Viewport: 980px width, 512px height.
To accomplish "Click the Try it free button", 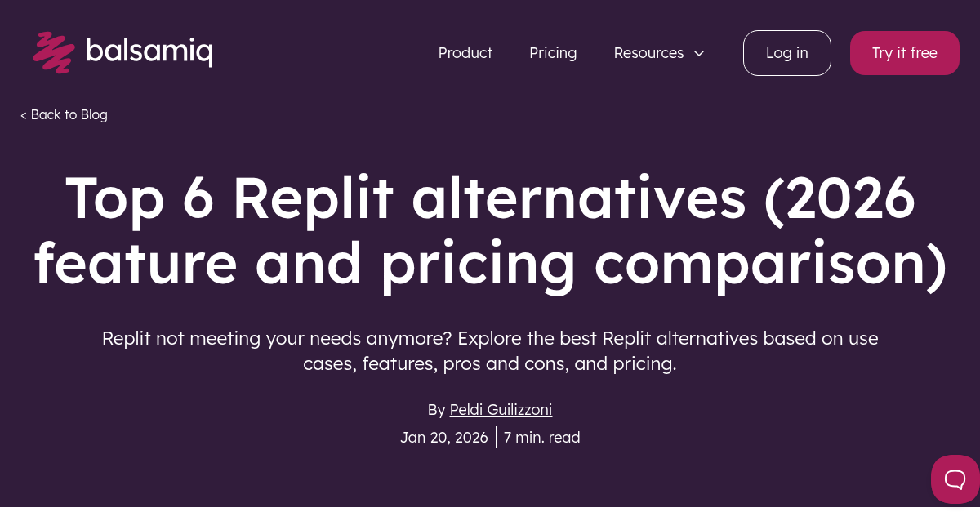I will point(904,53).
